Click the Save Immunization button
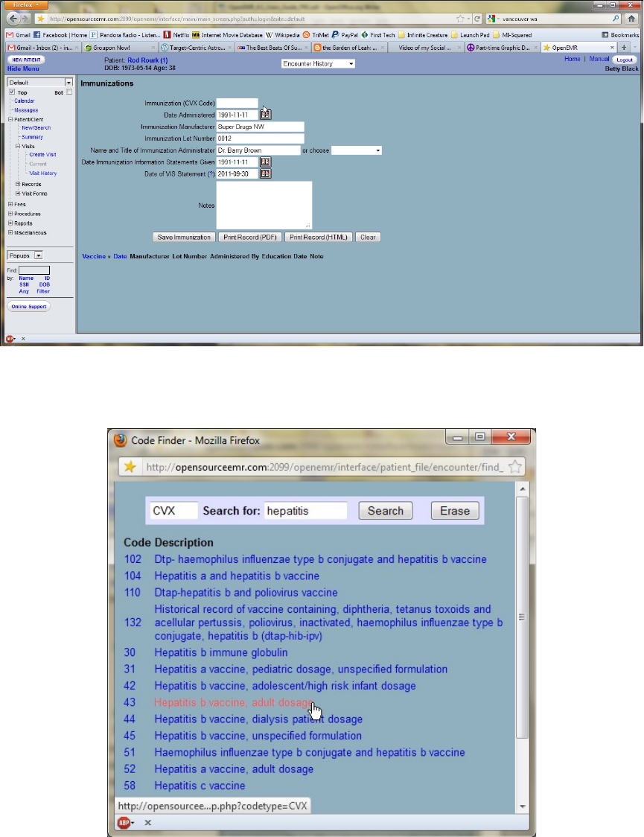 click(184, 237)
